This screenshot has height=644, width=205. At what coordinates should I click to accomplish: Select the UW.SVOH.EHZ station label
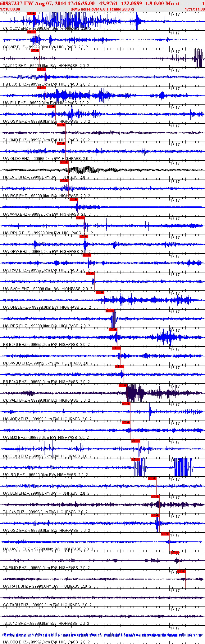[x=48, y=289]
